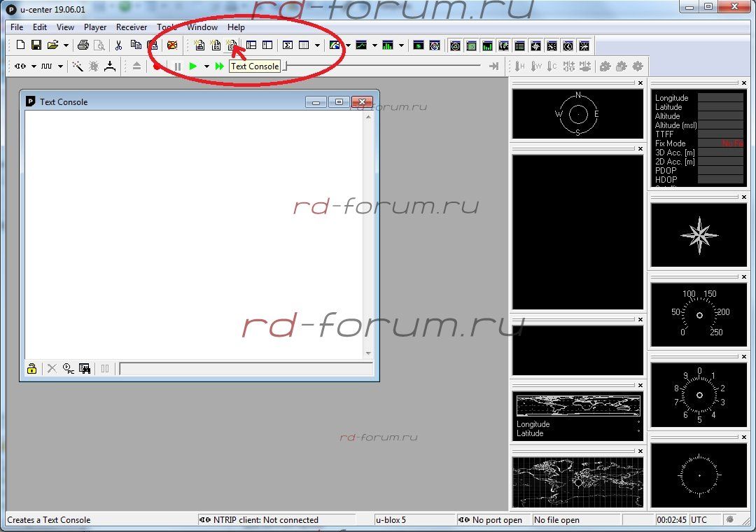
Task: Click the Text Console filter input field
Action: [245, 369]
